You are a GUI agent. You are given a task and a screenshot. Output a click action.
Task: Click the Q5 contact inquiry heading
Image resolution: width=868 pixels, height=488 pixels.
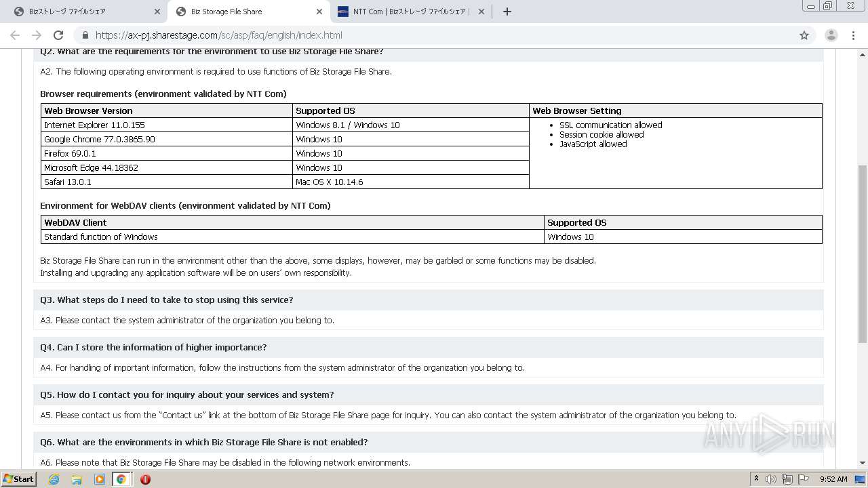coord(187,394)
